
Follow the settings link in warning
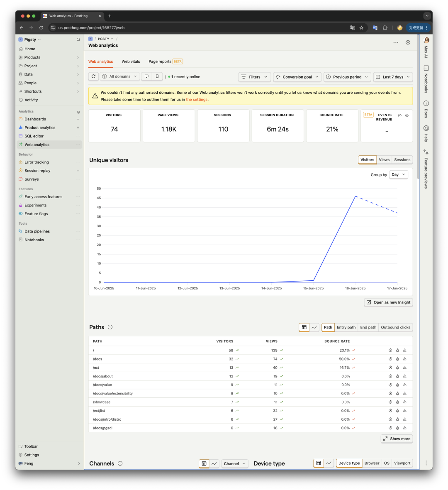coord(197,100)
